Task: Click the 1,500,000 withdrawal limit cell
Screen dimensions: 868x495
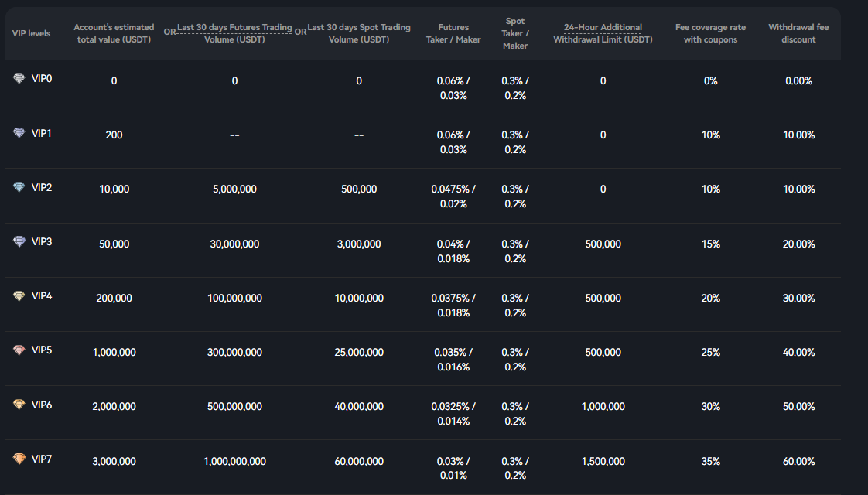Action: (x=603, y=461)
